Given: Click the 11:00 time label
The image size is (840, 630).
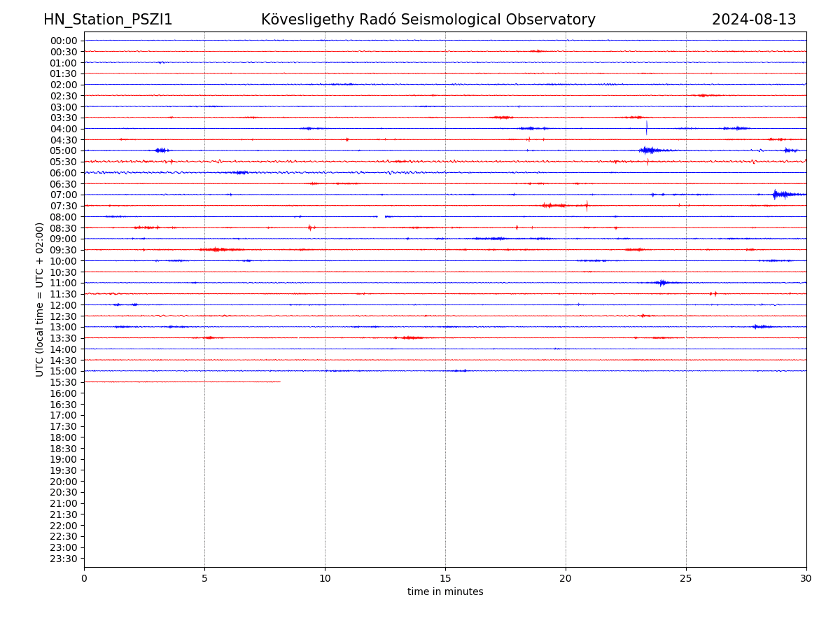Looking at the screenshot, I should [x=64, y=283].
